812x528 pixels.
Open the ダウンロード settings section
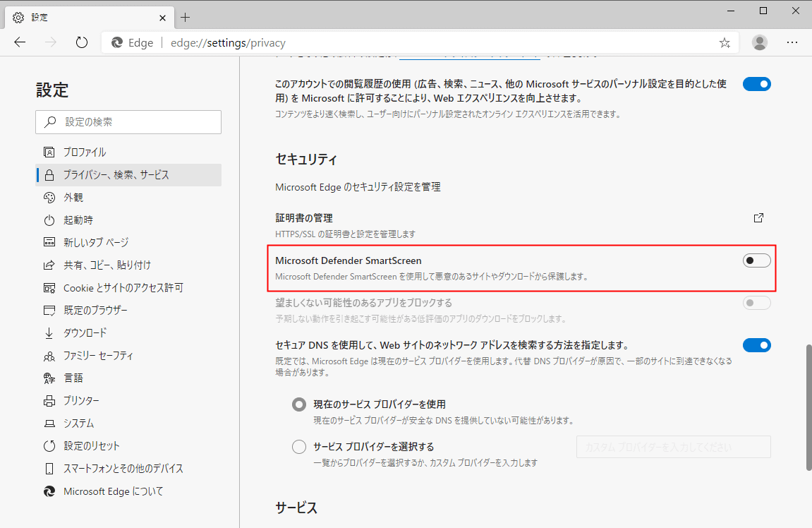(x=128, y=333)
